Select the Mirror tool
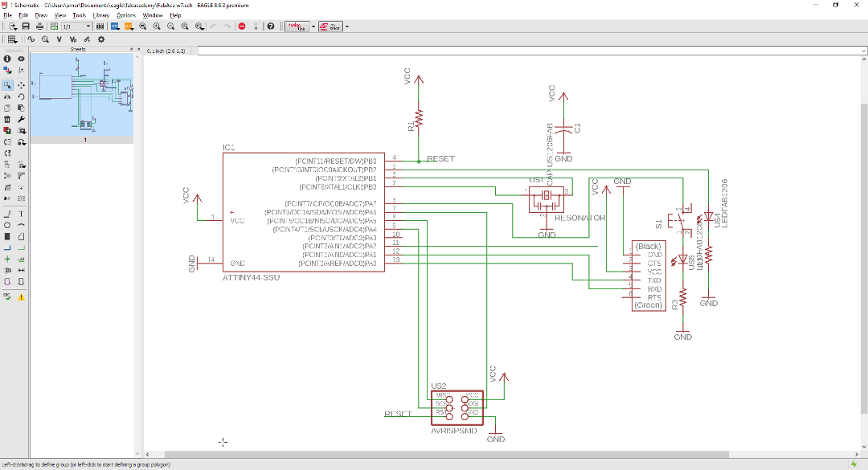The image size is (868, 470). (x=7, y=96)
